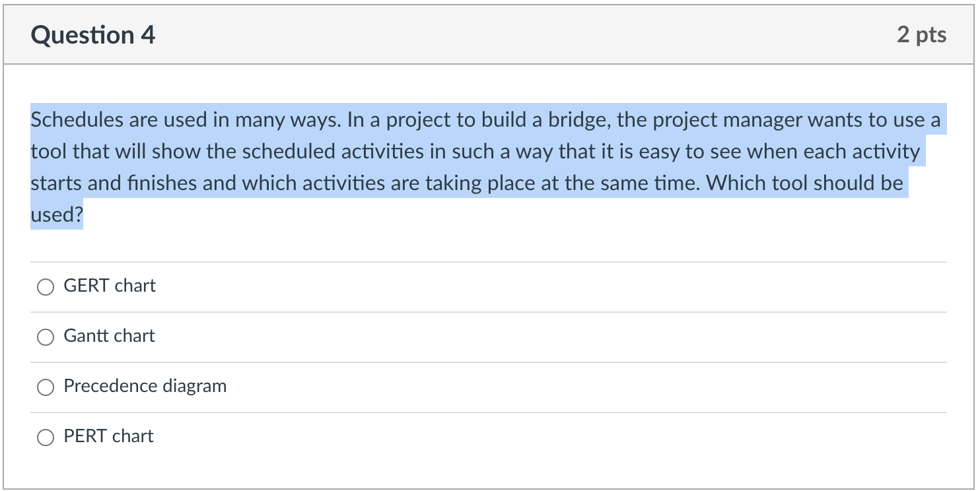Select the GERT chart radio button
Screen dimensions: 980x491
[x=46, y=286]
